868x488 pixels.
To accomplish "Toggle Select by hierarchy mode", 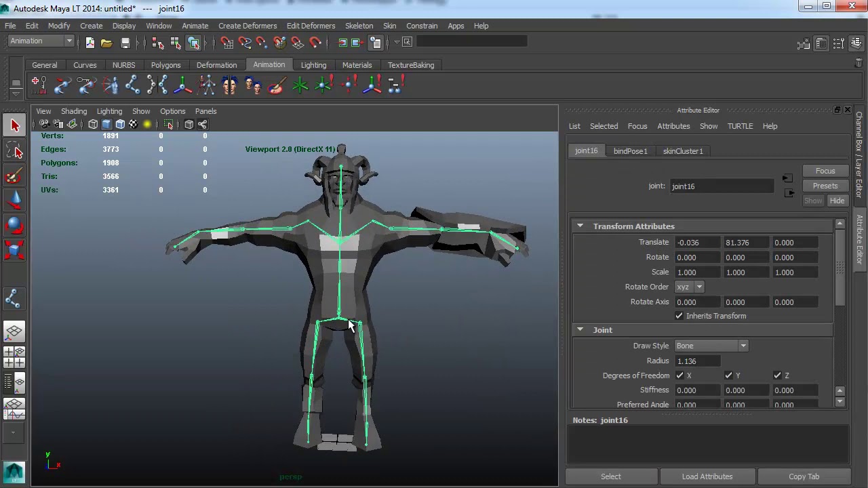I will (158, 42).
